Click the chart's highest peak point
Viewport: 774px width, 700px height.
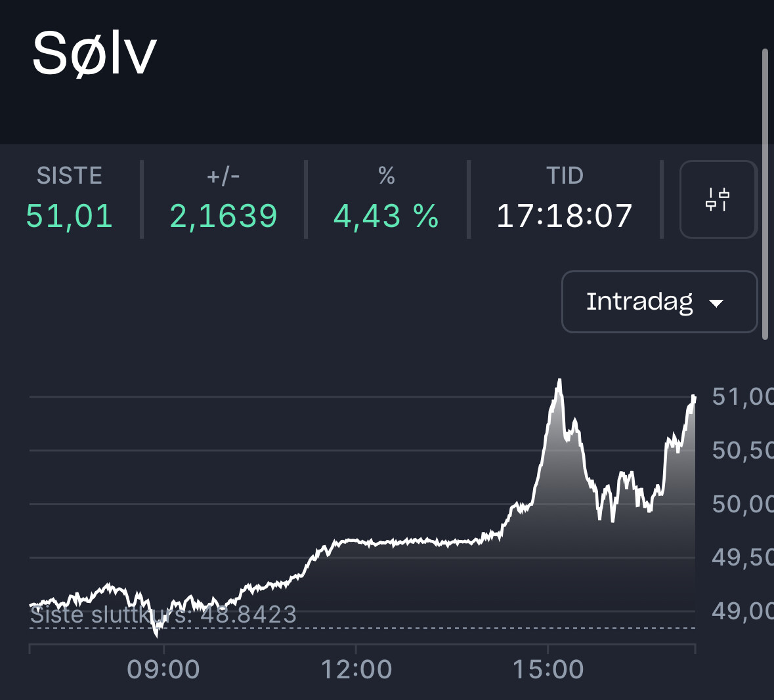coord(559,380)
